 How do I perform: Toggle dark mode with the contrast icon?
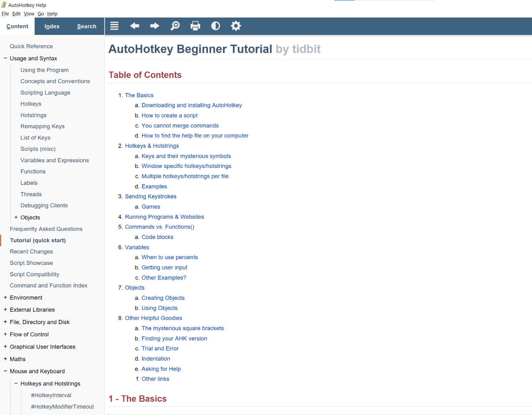215,26
